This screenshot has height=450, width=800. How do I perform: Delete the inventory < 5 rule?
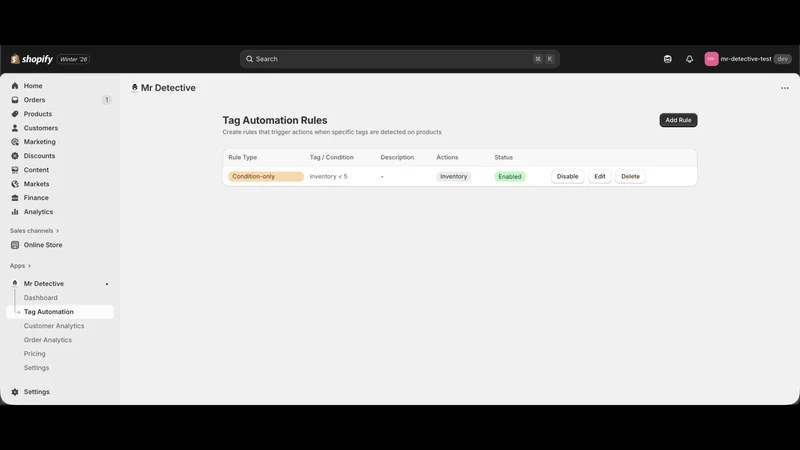630,177
